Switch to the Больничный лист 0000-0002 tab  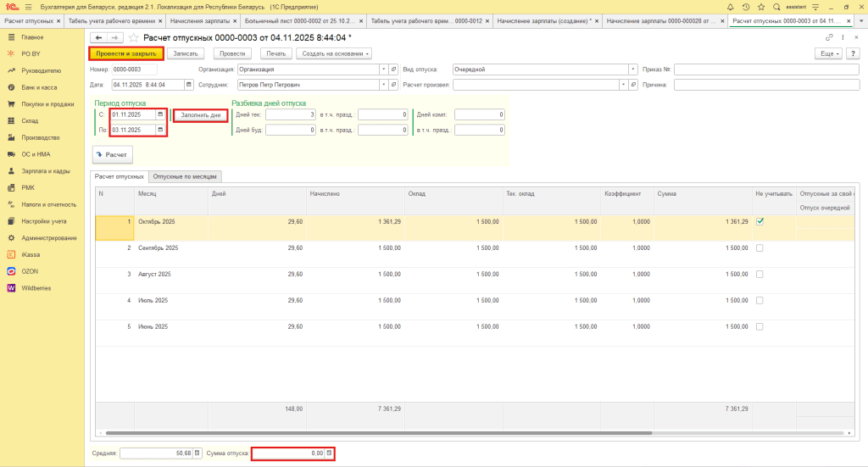(x=298, y=20)
